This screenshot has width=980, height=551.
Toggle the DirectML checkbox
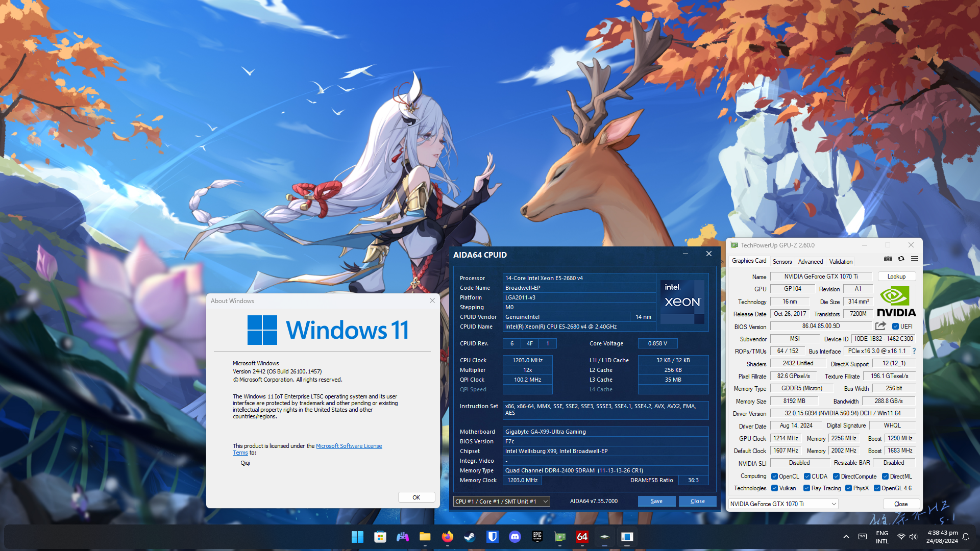pos(885,477)
